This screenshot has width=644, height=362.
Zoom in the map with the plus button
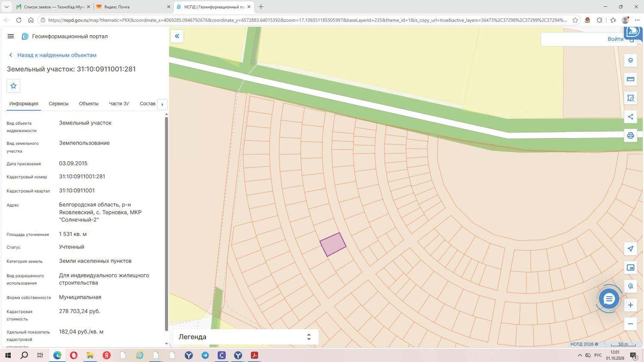tap(630, 305)
